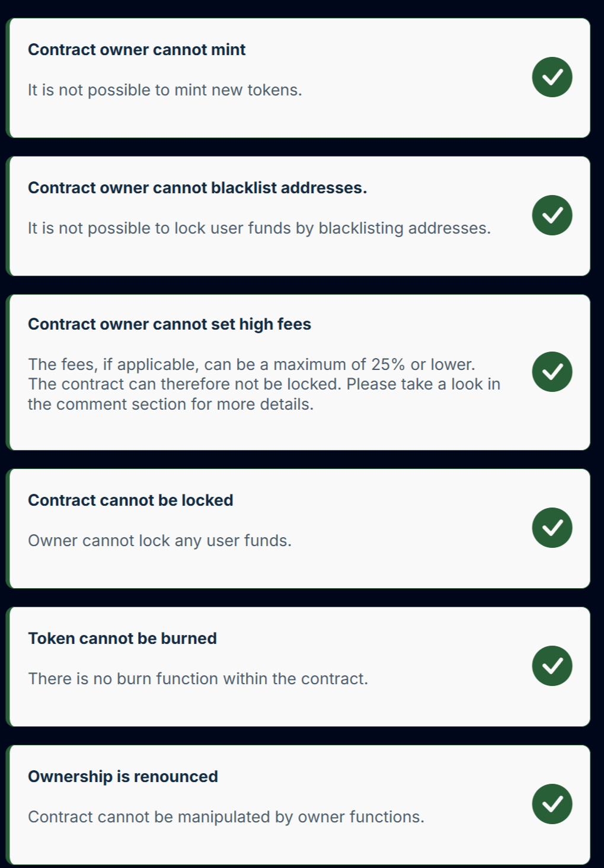Click the 'Token cannot be burned' heading
Screen dimensions: 604x868
tap(122, 639)
